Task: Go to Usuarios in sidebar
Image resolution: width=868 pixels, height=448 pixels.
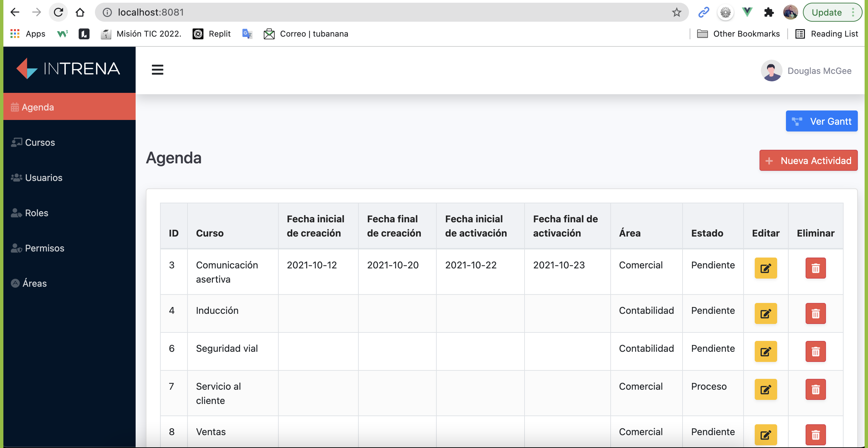Action: [43, 178]
